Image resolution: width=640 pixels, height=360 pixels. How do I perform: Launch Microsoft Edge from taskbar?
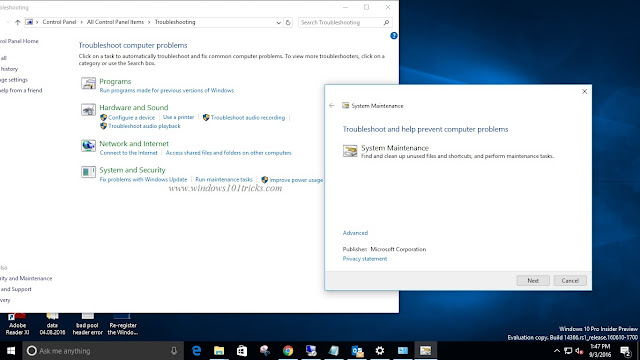(x=196, y=351)
